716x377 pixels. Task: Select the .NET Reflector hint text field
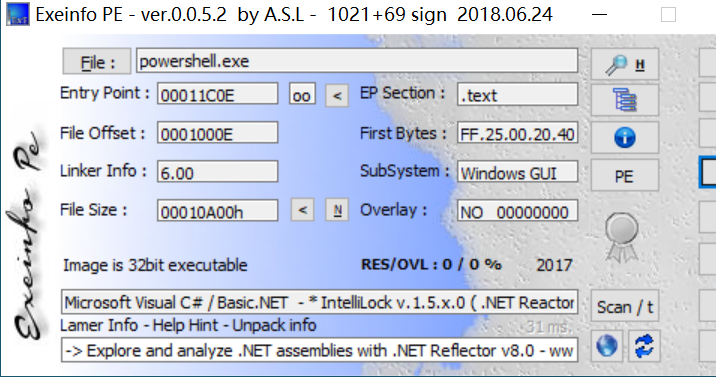coord(320,351)
